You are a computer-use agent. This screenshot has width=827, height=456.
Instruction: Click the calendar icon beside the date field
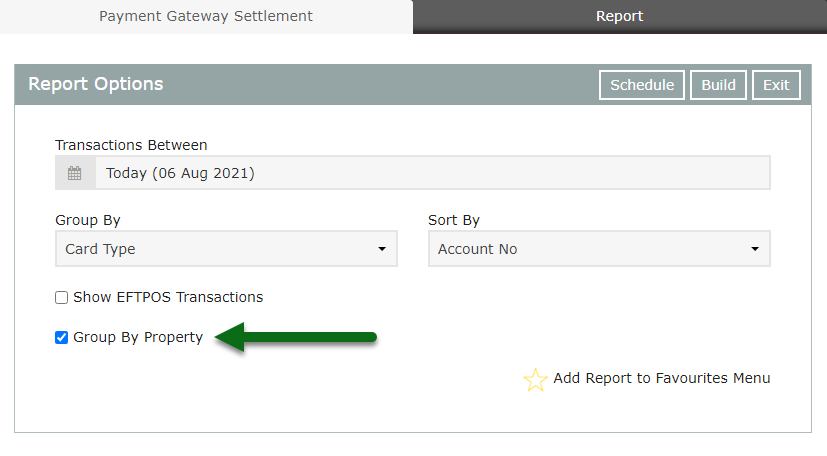click(x=75, y=173)
